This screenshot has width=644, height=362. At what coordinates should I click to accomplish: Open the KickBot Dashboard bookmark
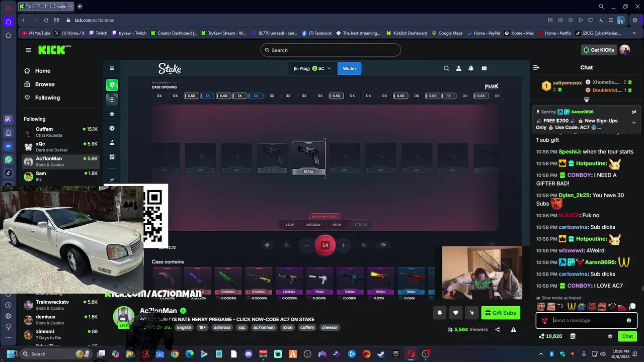pyautogui.click(x=407, y=33)
